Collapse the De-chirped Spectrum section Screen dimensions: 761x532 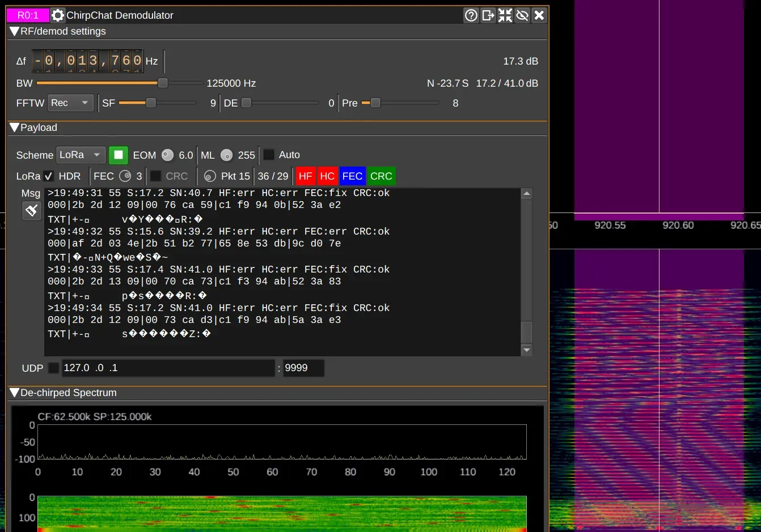tap(15, 393)
